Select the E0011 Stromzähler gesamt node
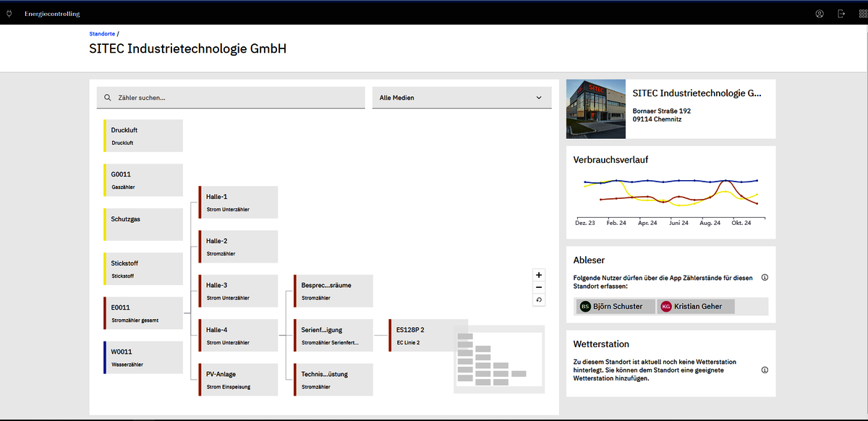Screen dimensions: 868x421 point(143,312)
